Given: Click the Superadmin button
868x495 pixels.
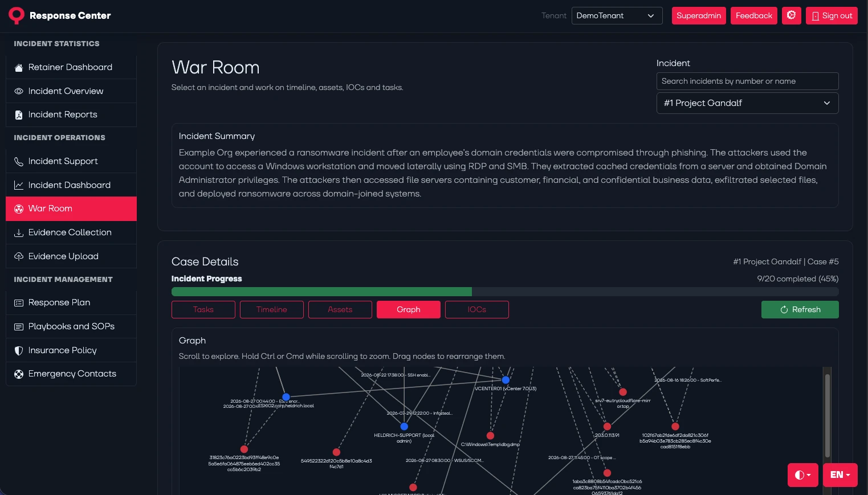Looking at the screenshot, I should click(x=699, y=15).
